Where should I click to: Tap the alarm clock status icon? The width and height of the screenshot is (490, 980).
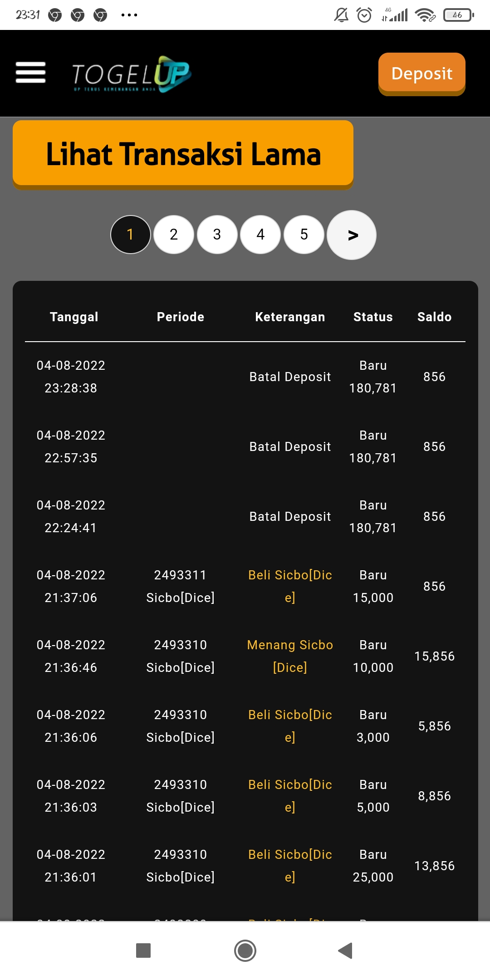[x=364, y=15]
